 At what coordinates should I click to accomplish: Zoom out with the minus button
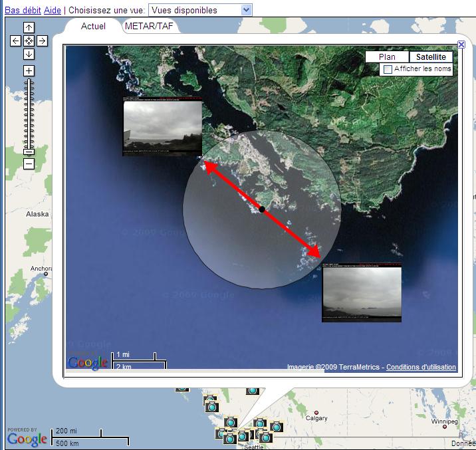[29, 164]
